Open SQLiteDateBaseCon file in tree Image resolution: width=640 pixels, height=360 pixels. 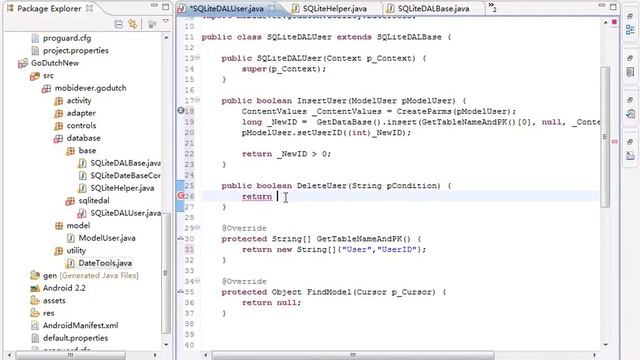click(x=125, y=176)
